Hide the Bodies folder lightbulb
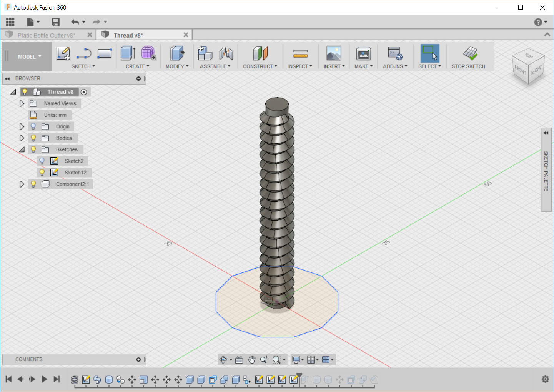Image resolution: width=554 pixels, height=392 pixels. pyautogui.click(x=33, y=138)
